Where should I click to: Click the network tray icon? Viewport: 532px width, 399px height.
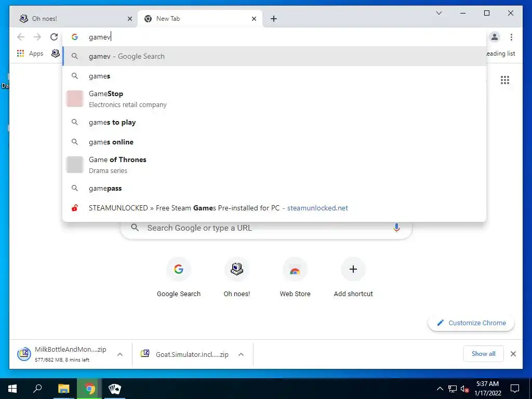tap(453, 389)
